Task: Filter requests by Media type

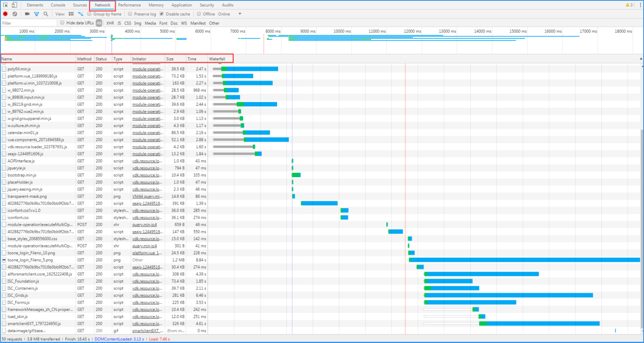Action: click(150, 23)
